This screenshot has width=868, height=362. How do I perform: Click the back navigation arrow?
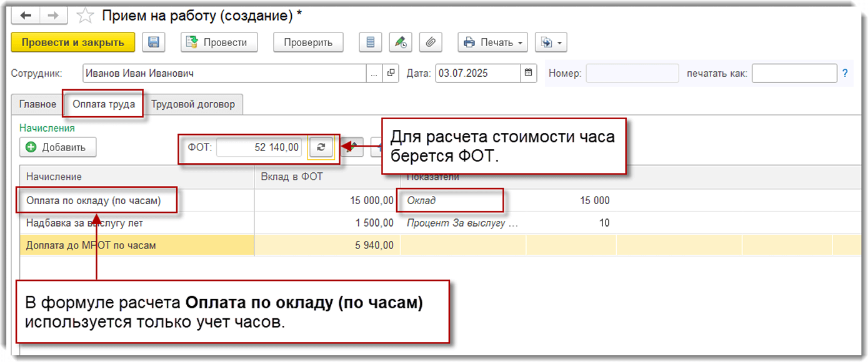[25, 15]
